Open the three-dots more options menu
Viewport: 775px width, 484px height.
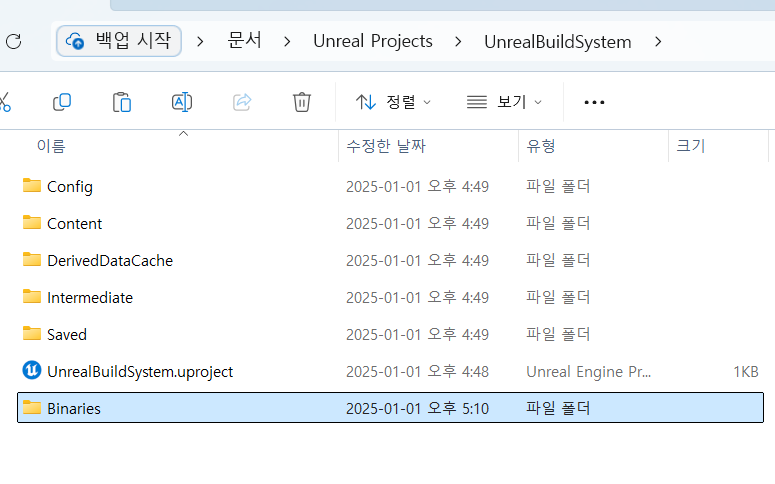[594, 102]
